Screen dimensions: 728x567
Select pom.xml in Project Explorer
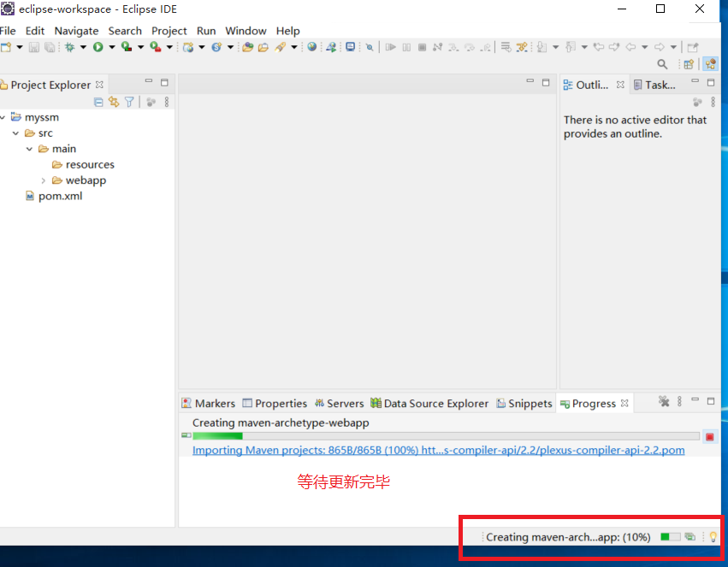tap(54, 197)
